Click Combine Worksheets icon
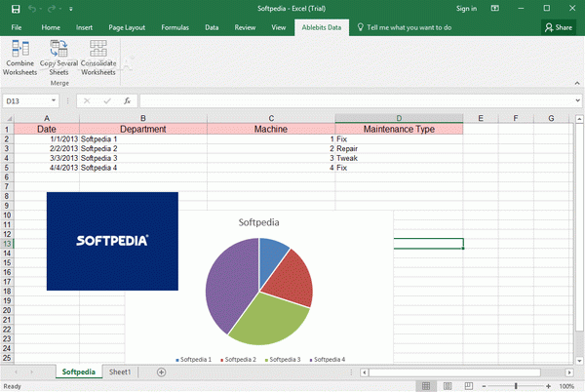This screenshot has height=392, width=585. 19,49
